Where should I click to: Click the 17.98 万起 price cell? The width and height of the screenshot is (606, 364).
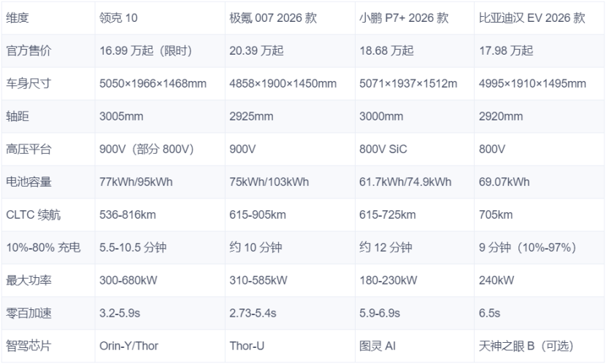(x=540, y=50)
